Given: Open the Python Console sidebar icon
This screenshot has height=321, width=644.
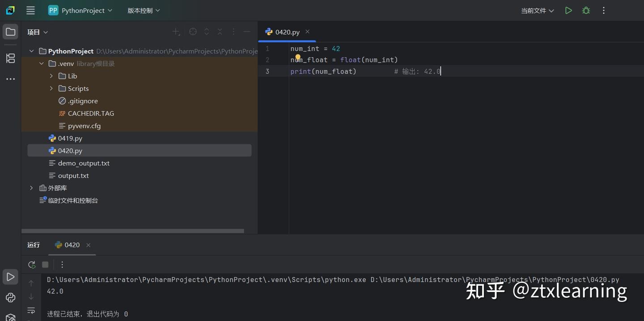Looking at the screenshot, I should pyautogui.click(x=10, y=297).
